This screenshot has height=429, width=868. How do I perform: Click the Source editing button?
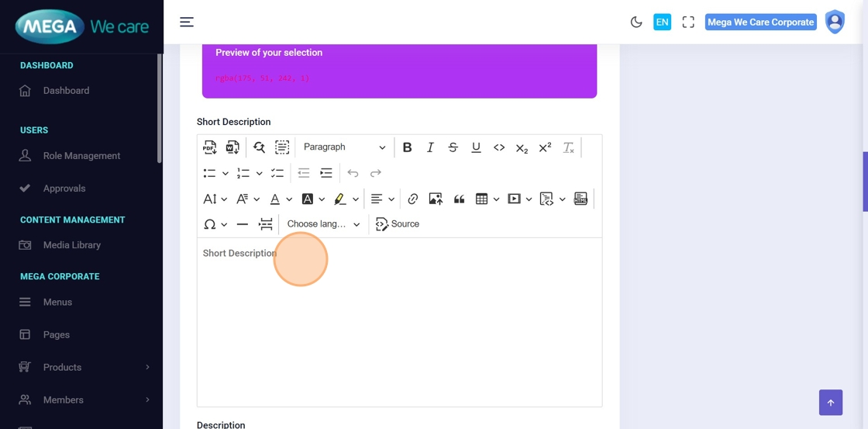click(x=398, y=224)
